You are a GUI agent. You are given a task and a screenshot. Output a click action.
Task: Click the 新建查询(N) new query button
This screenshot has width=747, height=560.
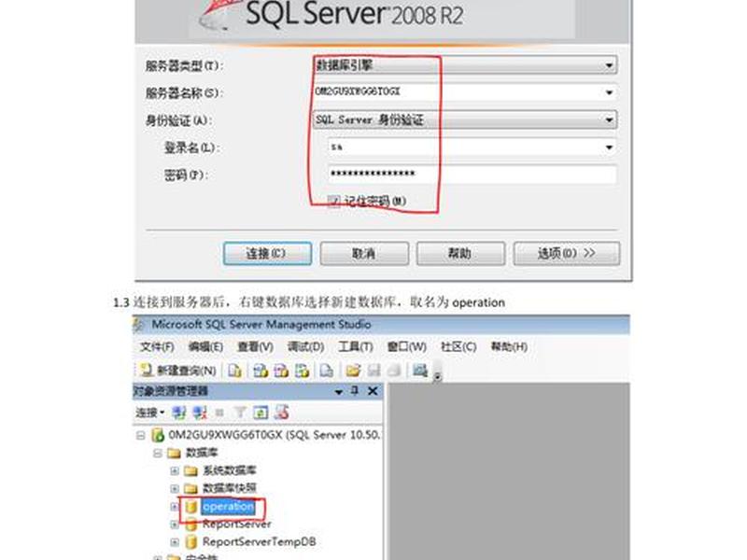[x=178, y=370]
